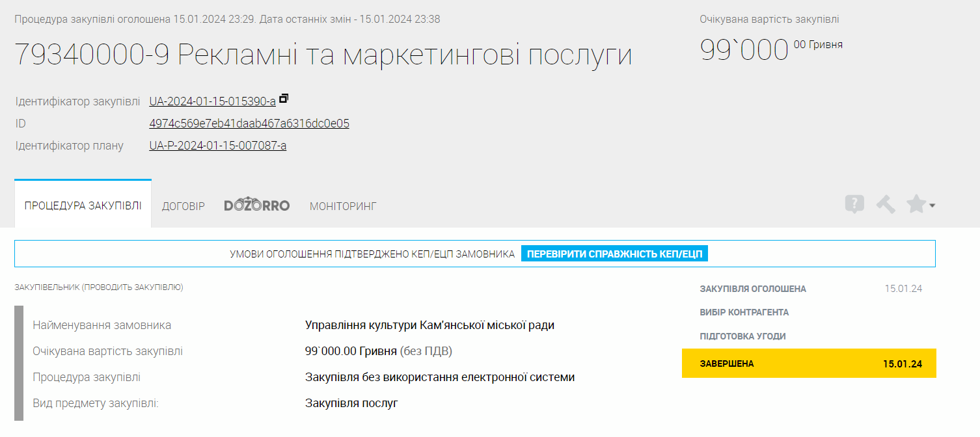Screen dimensions: 980x437
Task: Select the ЗАКУПІВЛЯ ОГОЛОШЕНА timeline step
Action: tap(753, 289)
